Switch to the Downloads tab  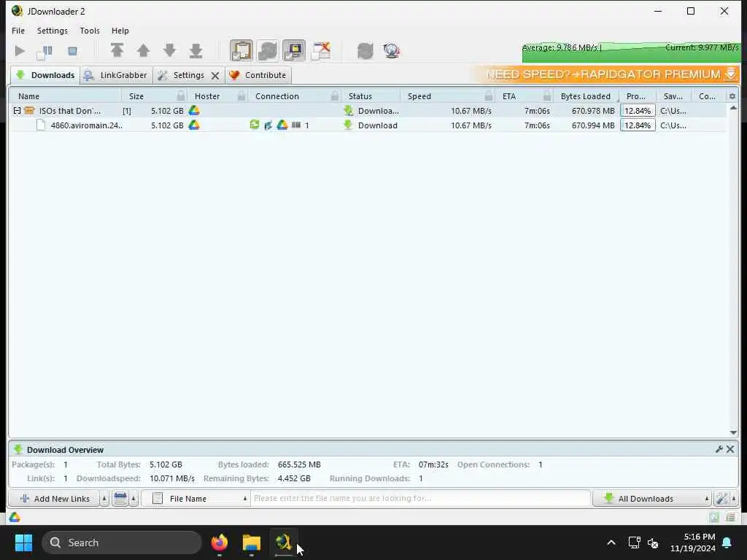pos(45,75)
